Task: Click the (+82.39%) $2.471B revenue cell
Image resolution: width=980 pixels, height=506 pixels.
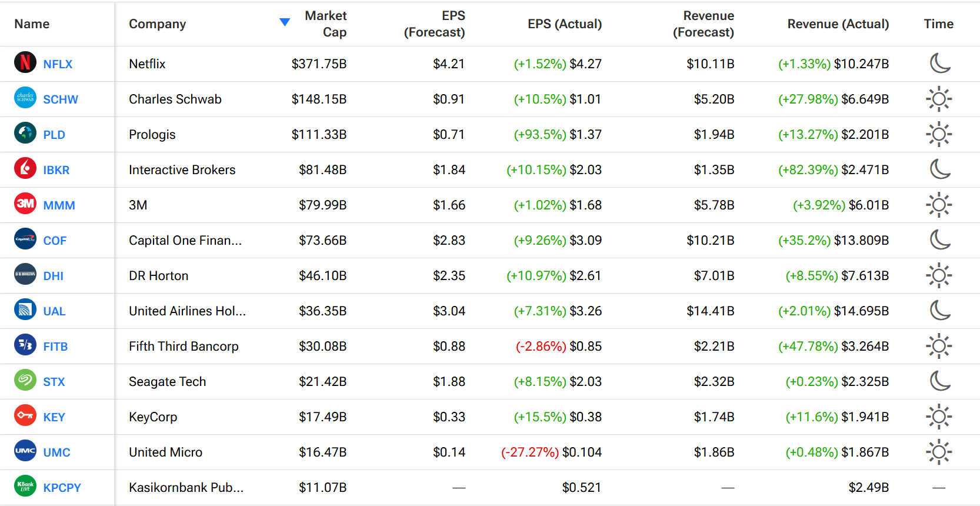Action: point(834,169)
